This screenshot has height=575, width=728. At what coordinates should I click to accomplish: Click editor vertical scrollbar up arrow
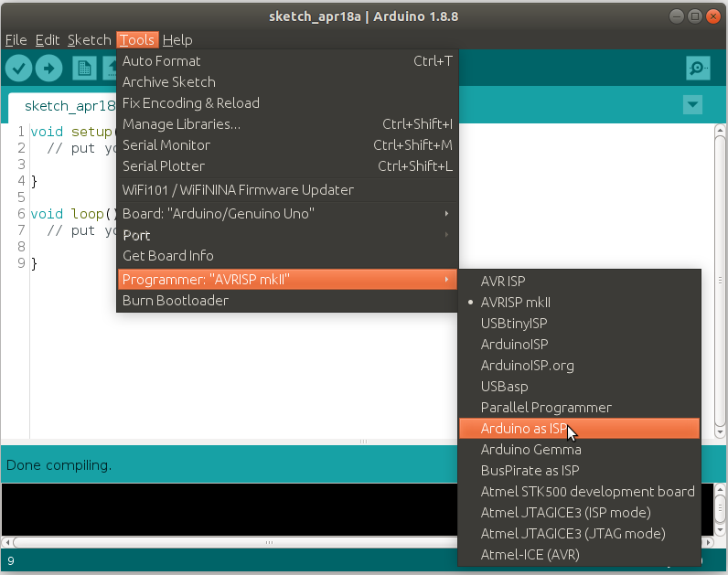720,129
